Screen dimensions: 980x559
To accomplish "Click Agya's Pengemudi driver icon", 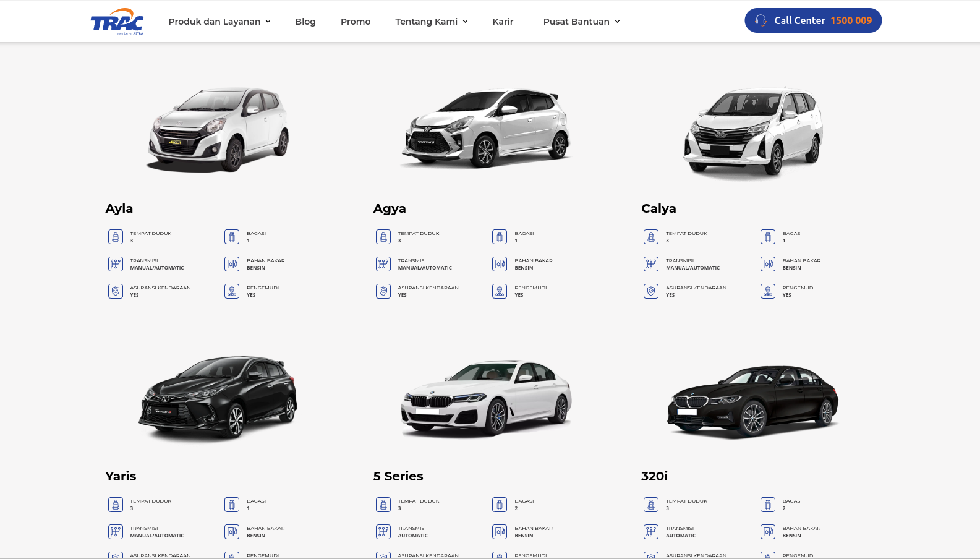I will (x=500, y=291).
